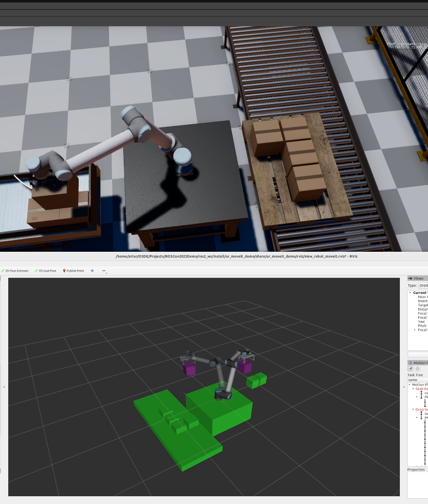Click the "name" column header
This screenshot has height=504, width=428.
coord(412,380)
